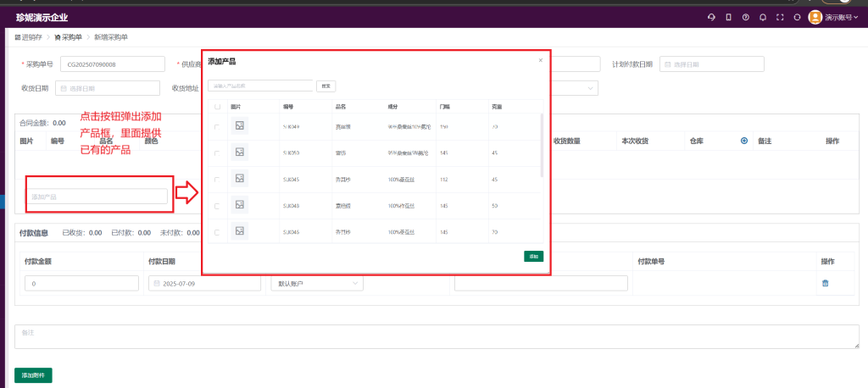This screenshot has width=868, height=388.
Task: Click the green 添加附件 button
Action: tap(33, 374)
